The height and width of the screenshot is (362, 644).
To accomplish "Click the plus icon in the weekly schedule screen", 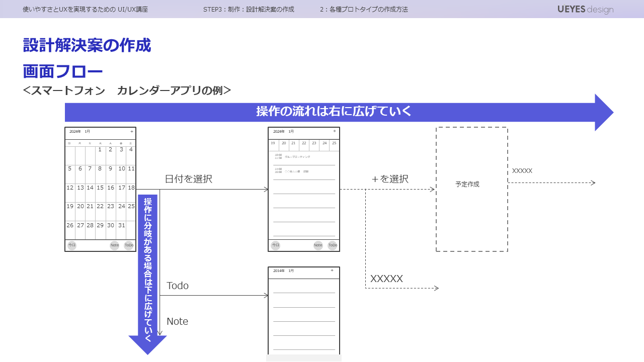I will (335, 132).
